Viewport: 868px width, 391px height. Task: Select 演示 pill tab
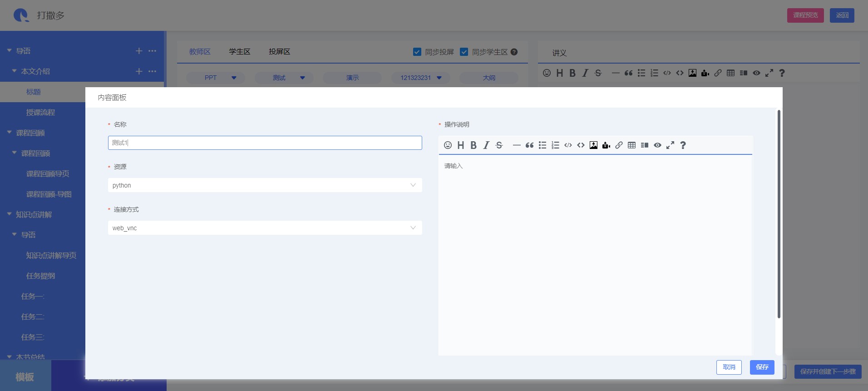click(352, 78)
